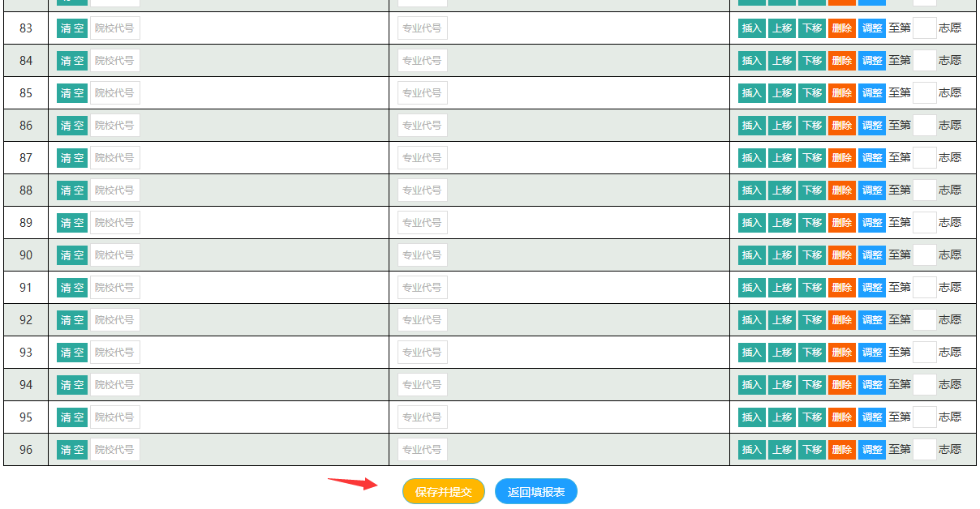980x509 pixels.
Task: Focus target position field in row 88
Action: coord(925,190)
